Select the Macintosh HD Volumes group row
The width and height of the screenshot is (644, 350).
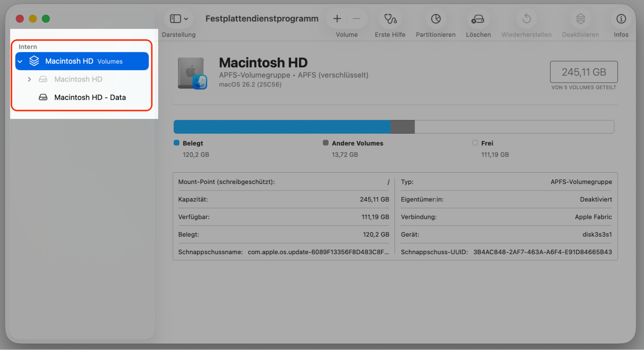pos(82,61)
